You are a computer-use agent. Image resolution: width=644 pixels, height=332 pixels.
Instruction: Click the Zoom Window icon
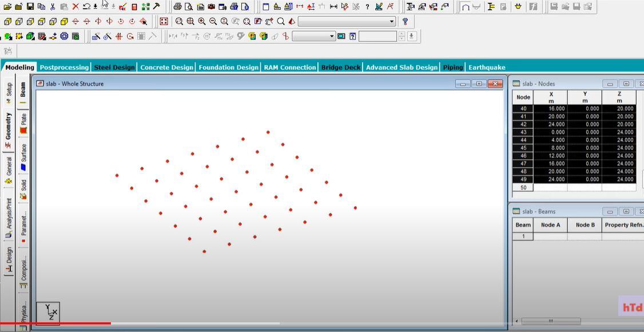click(x=180, y=21)
